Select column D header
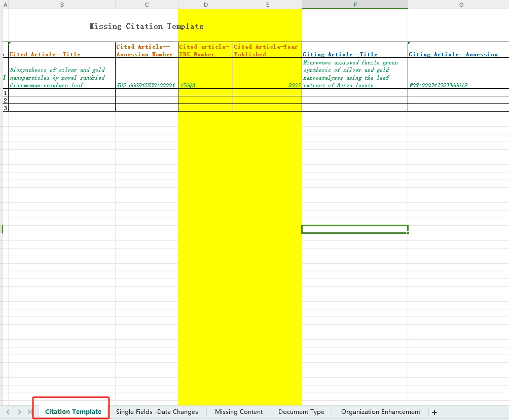The width and height of the screenshot is (509, 420). pos(205,5)
